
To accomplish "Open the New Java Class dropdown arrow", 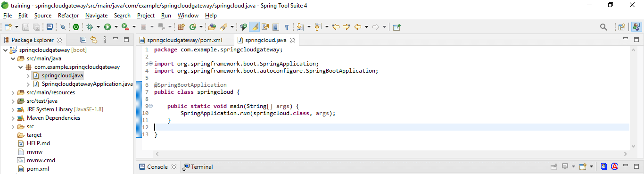I will pos(201,27).
